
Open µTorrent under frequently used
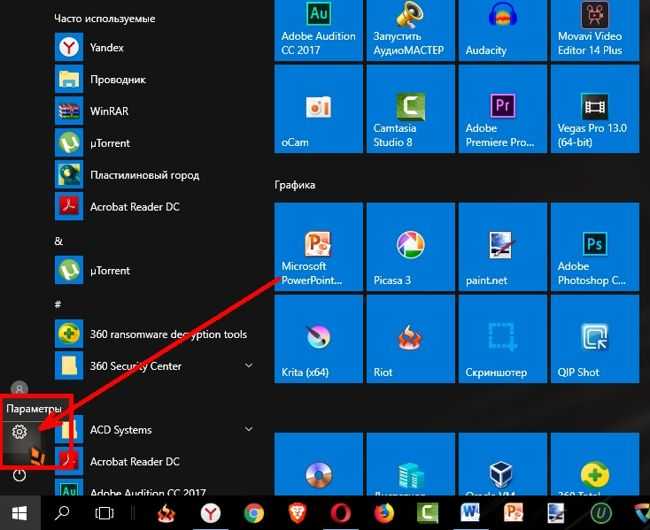pos(155,143)
